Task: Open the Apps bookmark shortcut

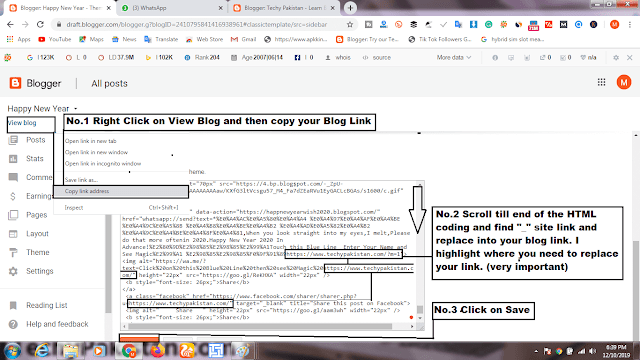Action: click(19, 40)
